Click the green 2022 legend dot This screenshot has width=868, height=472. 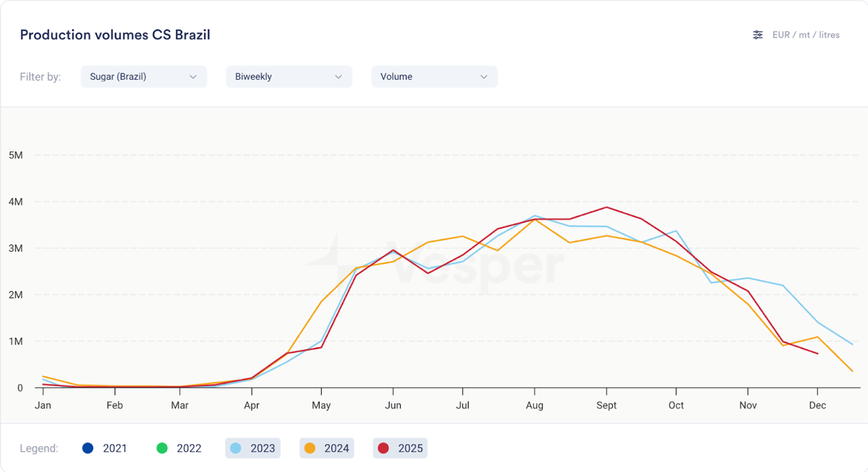pos(162,448)
